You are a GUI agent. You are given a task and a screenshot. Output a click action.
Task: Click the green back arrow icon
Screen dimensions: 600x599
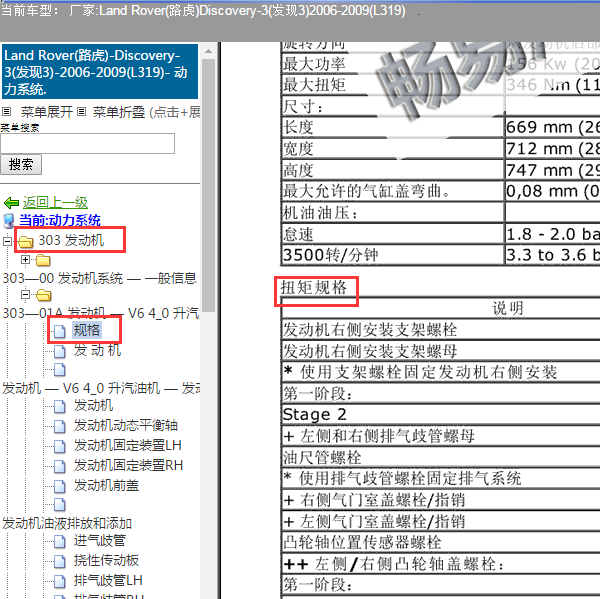click(11, 202)
